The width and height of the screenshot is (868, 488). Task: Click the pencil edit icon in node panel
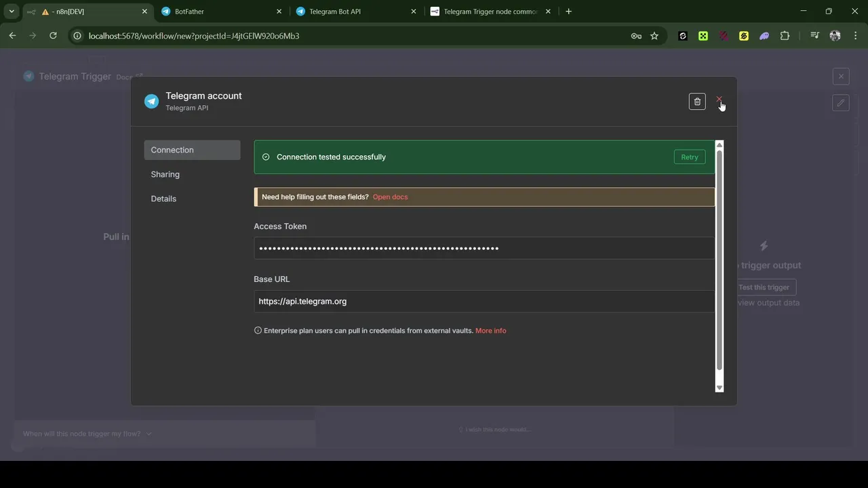pyautogui.click(x=840, y=103)
